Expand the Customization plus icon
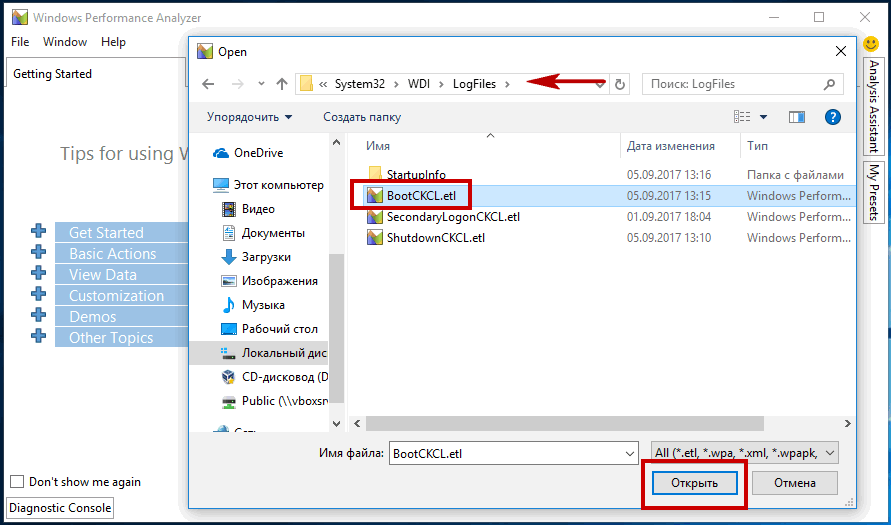This screenshot has width=891, height=525. click(x=39, y=294)
